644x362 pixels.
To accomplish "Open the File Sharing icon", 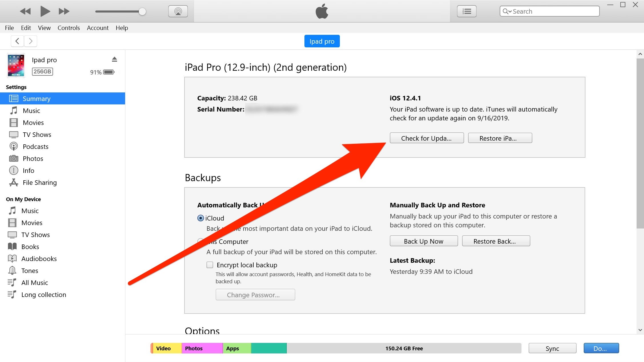I will pyautogui.click(x=13, y=182).
